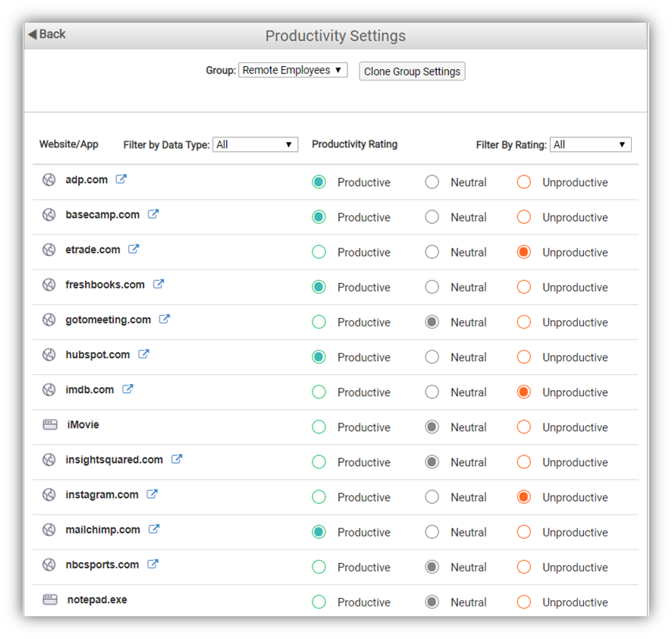
Task: Open external link icon next to basecamp.com
Action: (x=153, y=213)
